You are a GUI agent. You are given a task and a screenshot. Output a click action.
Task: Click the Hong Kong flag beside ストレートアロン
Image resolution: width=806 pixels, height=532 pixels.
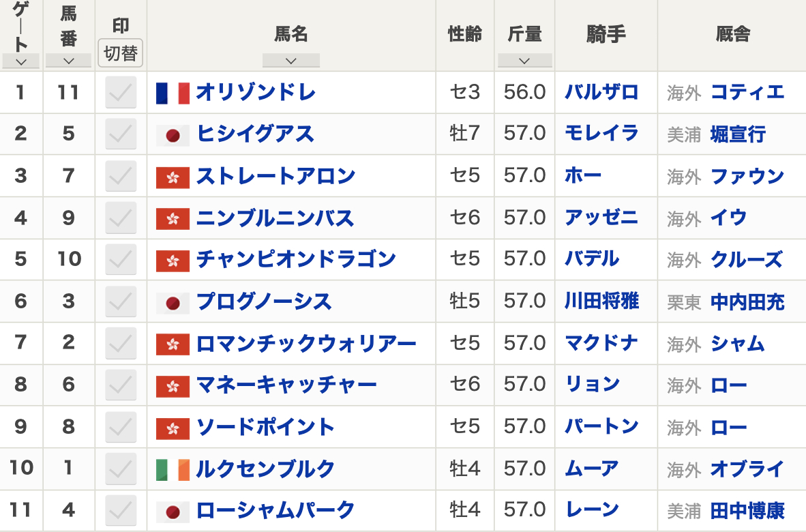point(173,177)
